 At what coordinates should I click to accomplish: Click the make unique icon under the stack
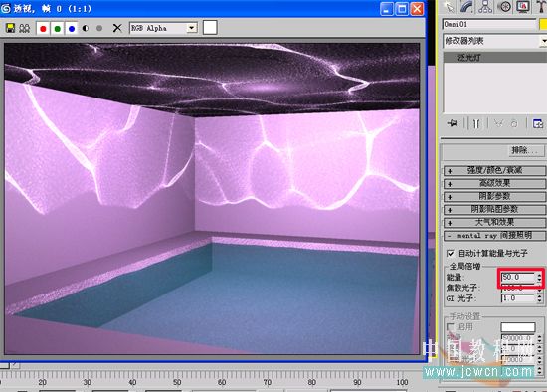tap(499, 123)
